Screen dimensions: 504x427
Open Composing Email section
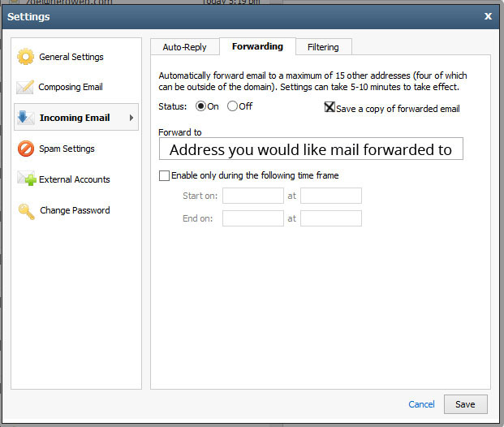tap(71, 87)
